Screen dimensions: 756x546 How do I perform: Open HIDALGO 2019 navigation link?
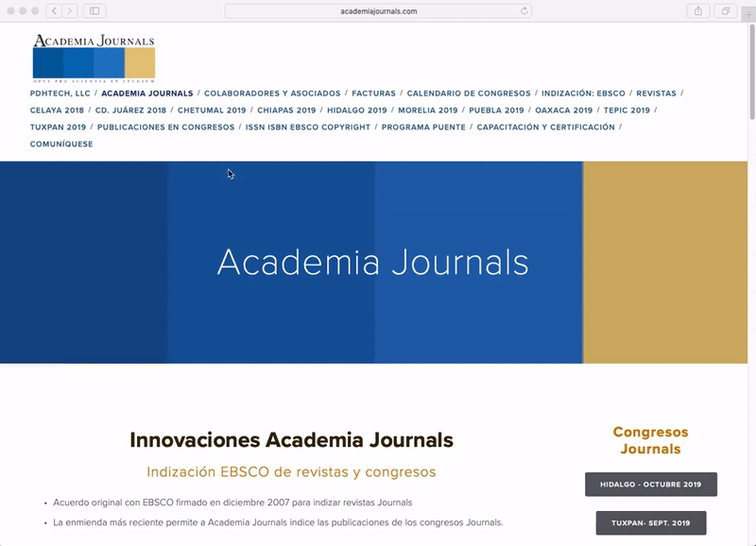357,111
